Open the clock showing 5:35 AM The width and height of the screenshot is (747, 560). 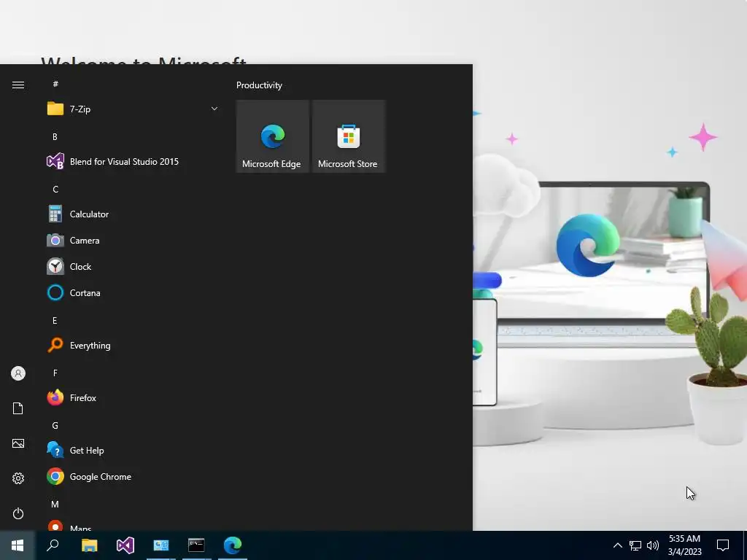684,545
